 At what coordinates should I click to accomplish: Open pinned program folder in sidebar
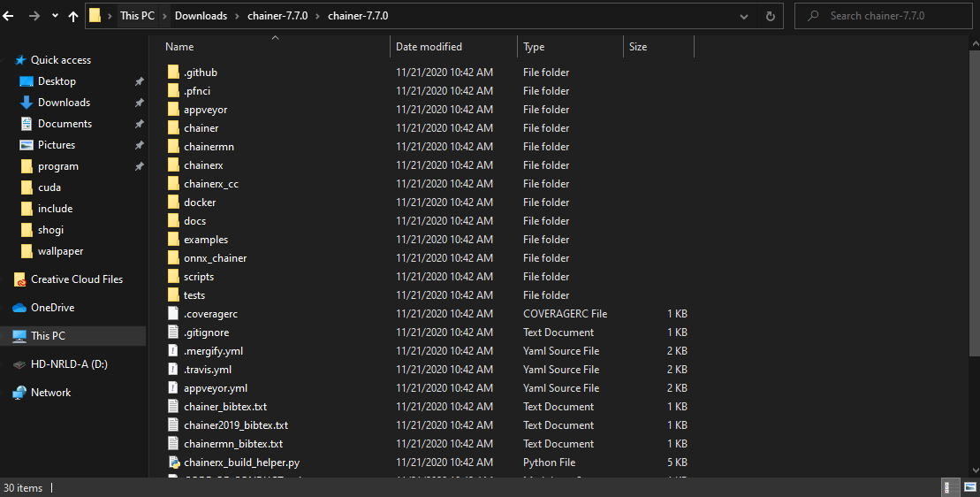click(57, 166)
